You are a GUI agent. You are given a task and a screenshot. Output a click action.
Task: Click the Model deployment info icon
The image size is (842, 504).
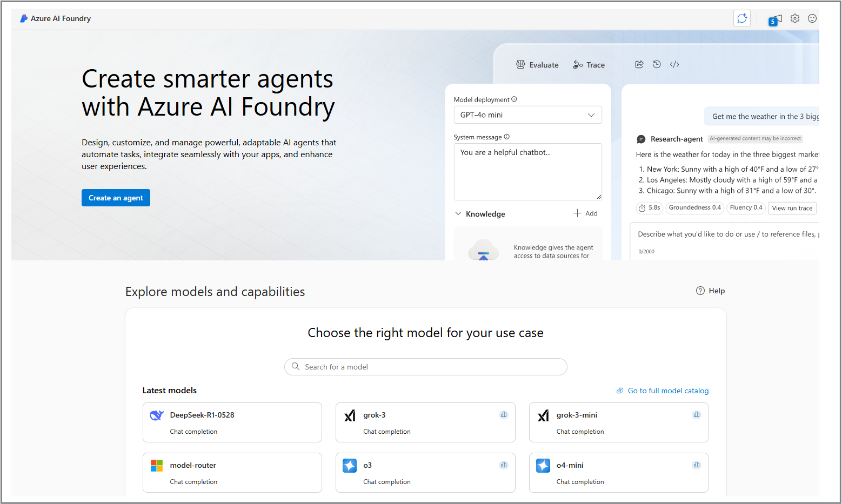tap(514, 99)
